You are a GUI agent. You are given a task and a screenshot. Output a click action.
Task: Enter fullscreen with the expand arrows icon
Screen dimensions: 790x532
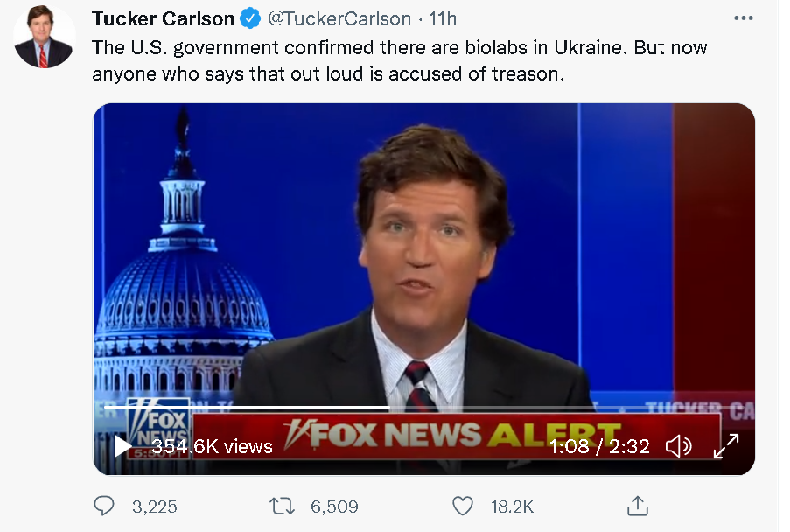726,446
